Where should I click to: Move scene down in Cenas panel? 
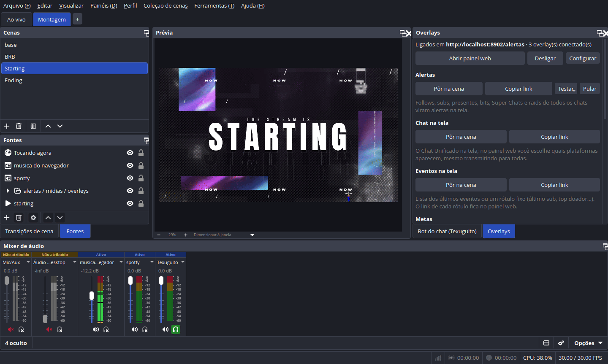point(60,126)
